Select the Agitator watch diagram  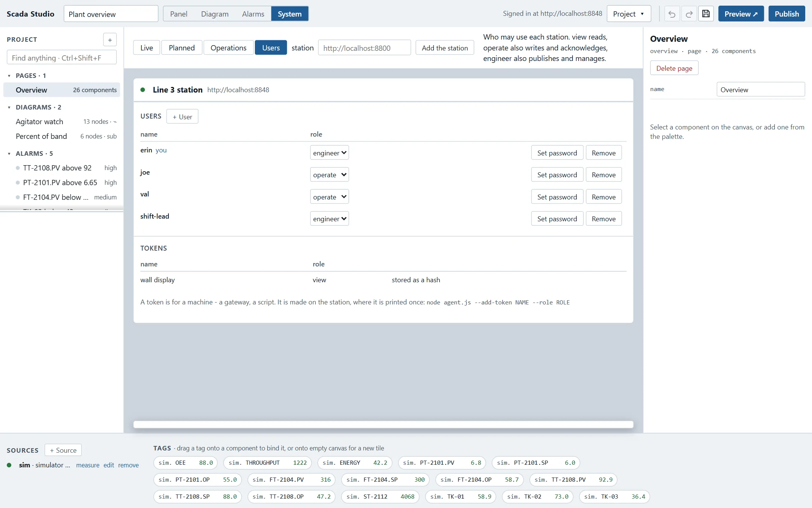point(62,122)
